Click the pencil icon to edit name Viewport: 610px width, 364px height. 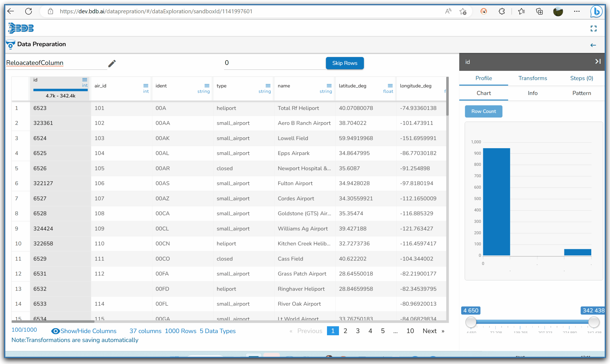[x=112, y=63]
